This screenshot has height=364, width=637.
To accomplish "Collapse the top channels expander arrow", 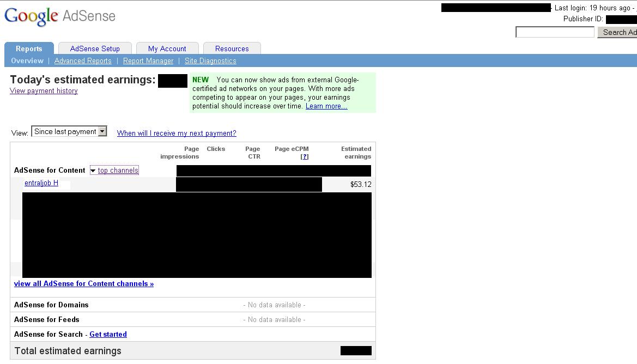I will tap(93, 171).
